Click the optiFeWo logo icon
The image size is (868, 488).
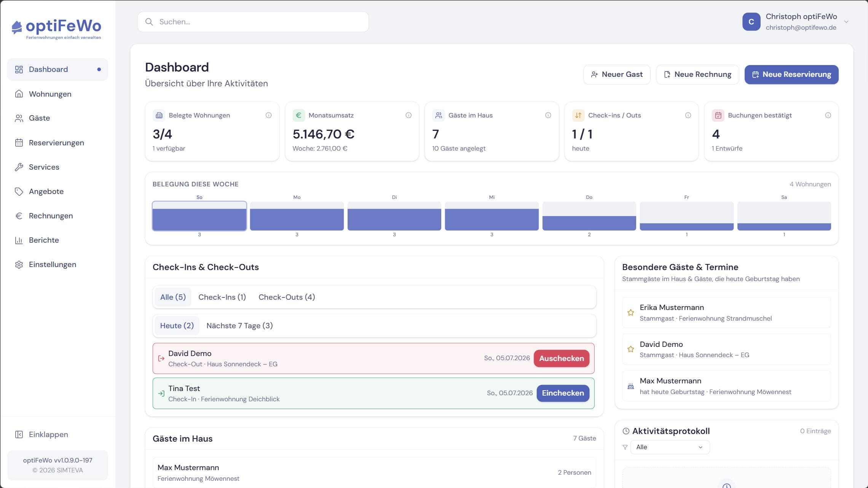click(x=17, y=27)
